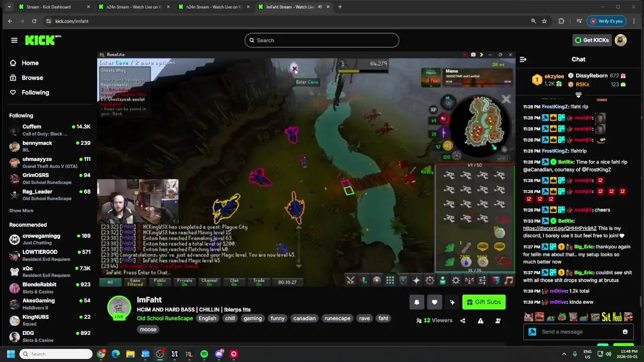The image size is (644, 362).
Task: Open Chrome's three-dot menu
Action: pos(634,21)
